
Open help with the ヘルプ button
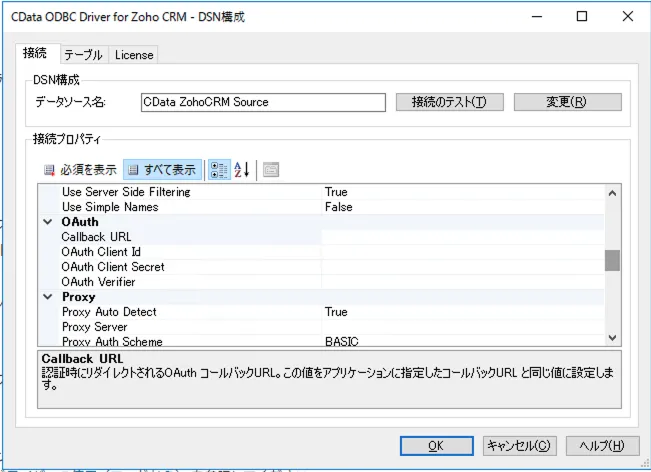click(601, 445)
